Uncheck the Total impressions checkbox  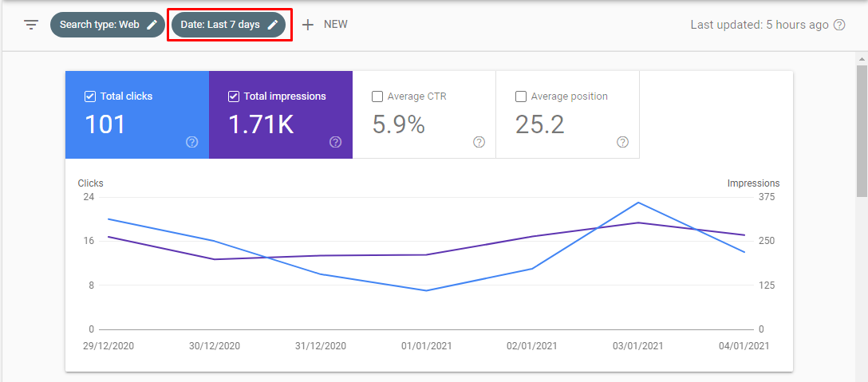click(x=234, y=96)
